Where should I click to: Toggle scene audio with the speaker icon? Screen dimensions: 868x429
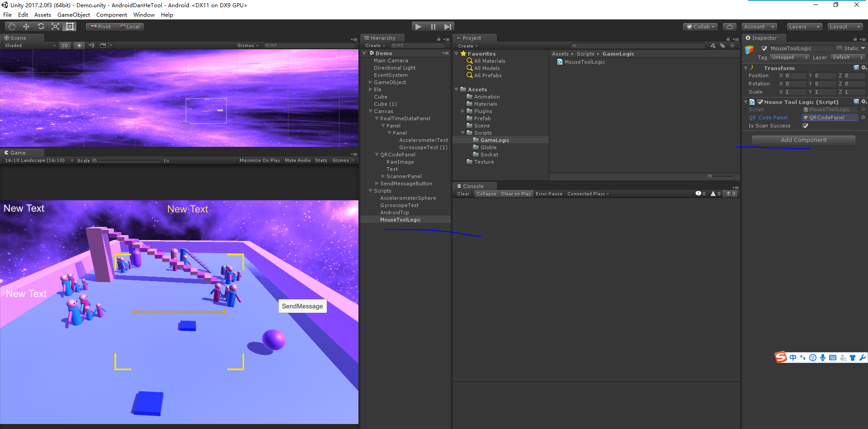coord(91,45)
